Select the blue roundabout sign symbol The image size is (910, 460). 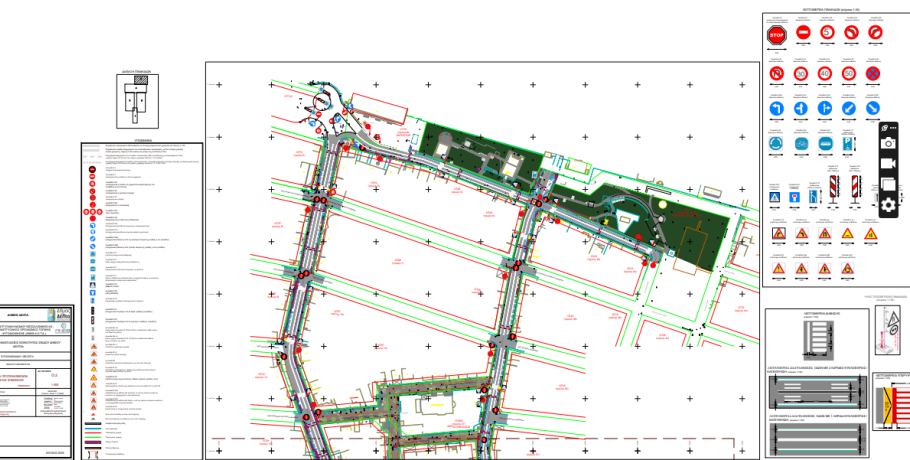coord(777,144)
